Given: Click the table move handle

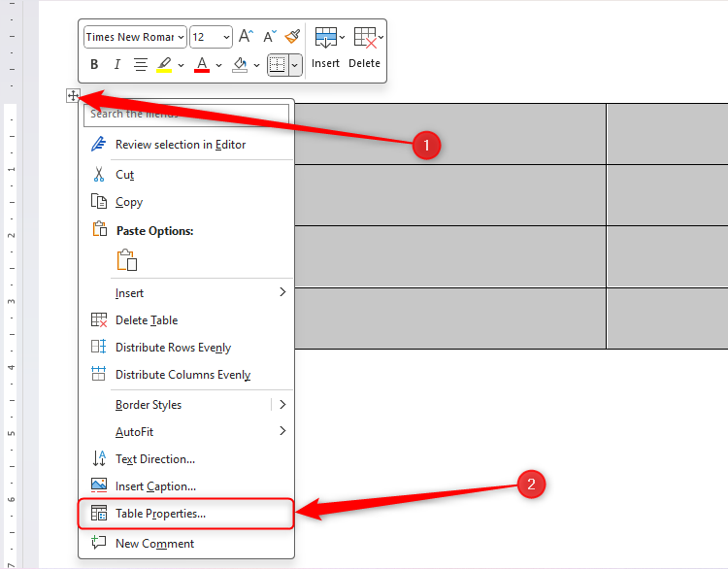Looking at the screenshot, I should pyautogui.click(x=73, y=96).
